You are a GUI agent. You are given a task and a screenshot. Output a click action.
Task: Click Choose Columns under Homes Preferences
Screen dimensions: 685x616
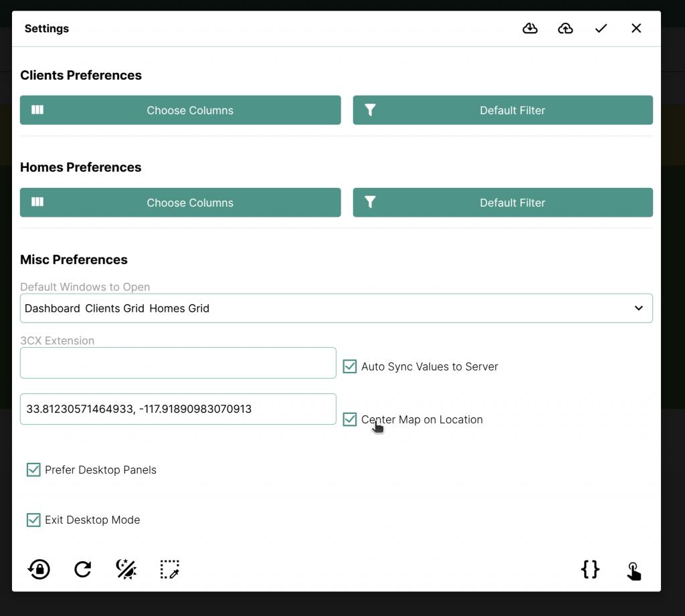pos(180,203)
